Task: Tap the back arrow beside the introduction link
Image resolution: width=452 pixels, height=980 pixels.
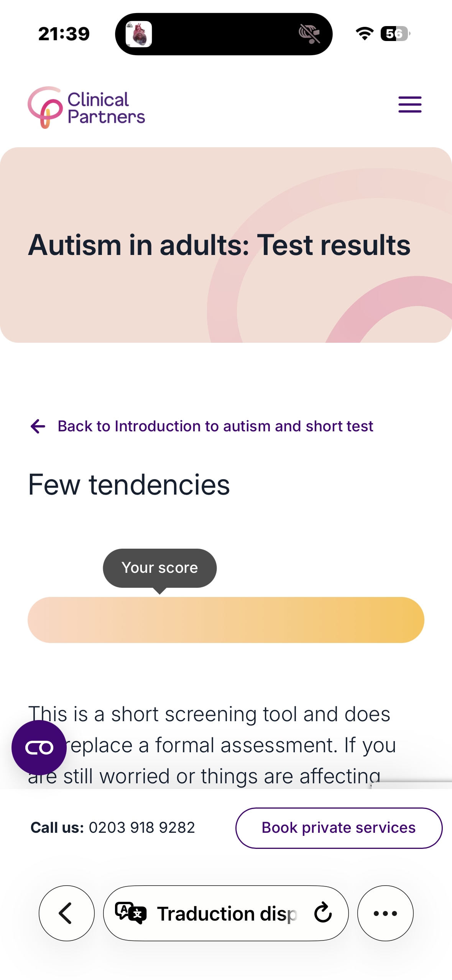Action: (38, 426)
